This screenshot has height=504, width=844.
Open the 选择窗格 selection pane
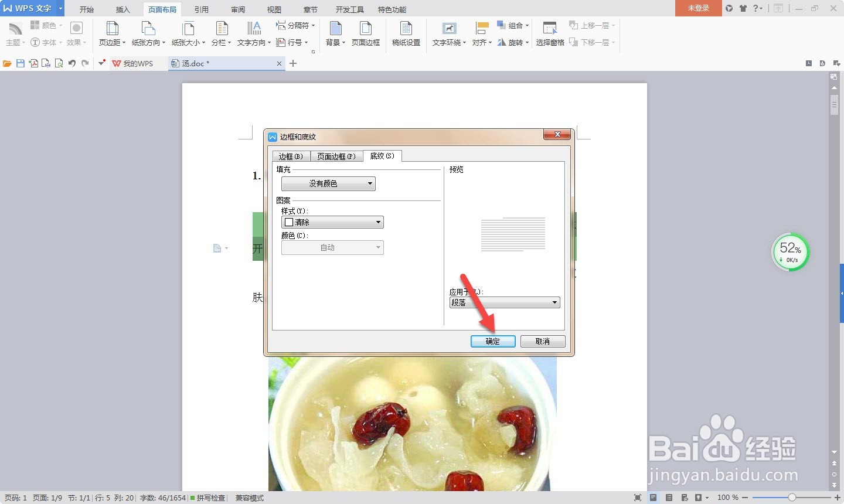(x=550, y=33)
